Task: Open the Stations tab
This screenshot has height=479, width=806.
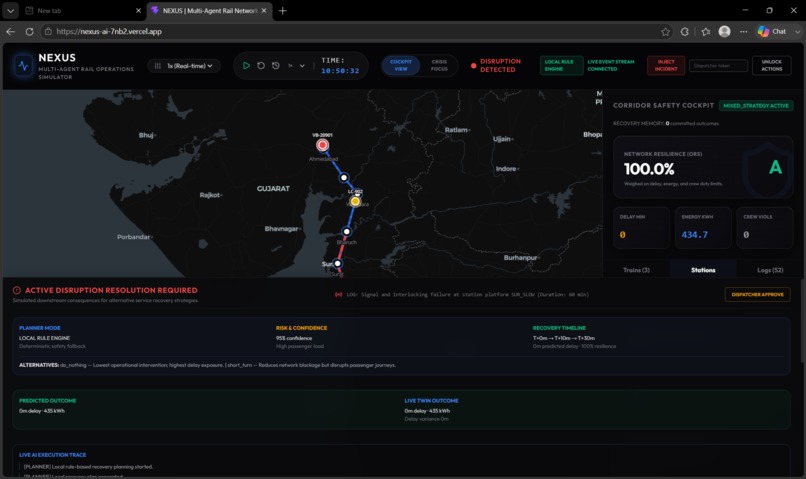Action: tap(703, 270)
